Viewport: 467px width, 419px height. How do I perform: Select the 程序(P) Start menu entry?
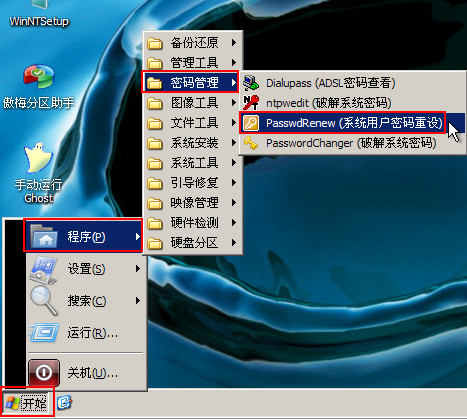(83, 236)
